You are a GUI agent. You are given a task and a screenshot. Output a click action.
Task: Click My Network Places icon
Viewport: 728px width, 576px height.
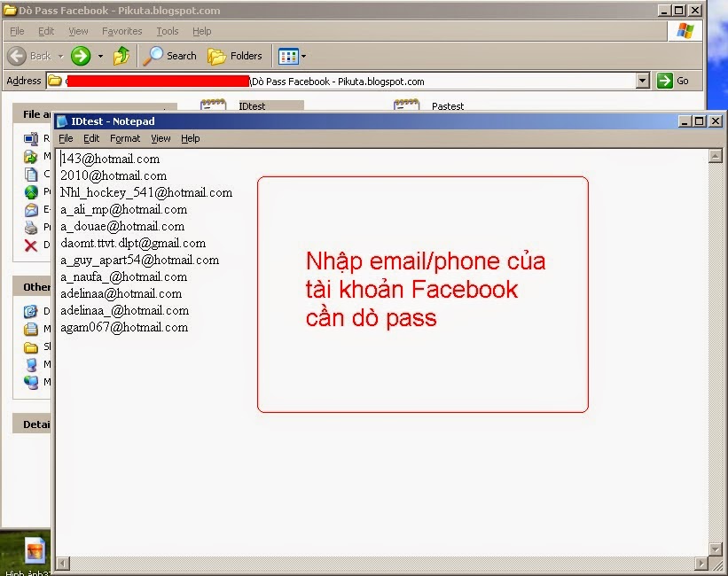pos(31,382)
